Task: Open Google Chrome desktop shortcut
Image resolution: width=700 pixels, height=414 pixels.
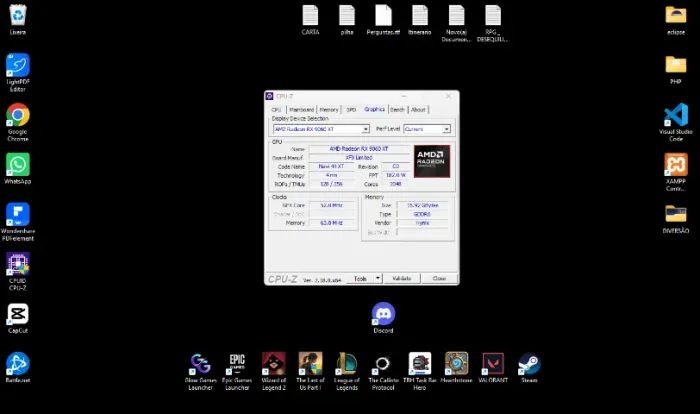Action: 18,122
